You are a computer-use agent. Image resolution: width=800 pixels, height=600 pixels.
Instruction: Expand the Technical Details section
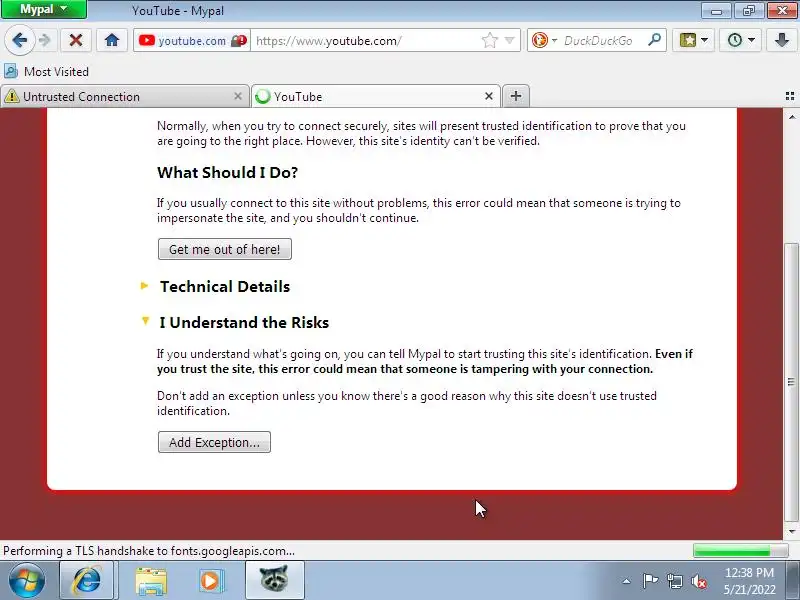[x=215, y=286]
